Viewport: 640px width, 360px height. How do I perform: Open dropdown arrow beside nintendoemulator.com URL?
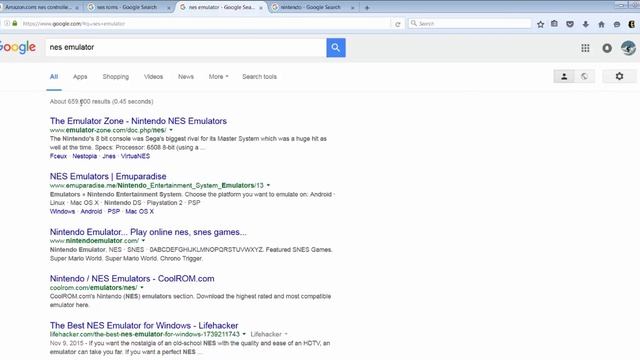(143, 241)
